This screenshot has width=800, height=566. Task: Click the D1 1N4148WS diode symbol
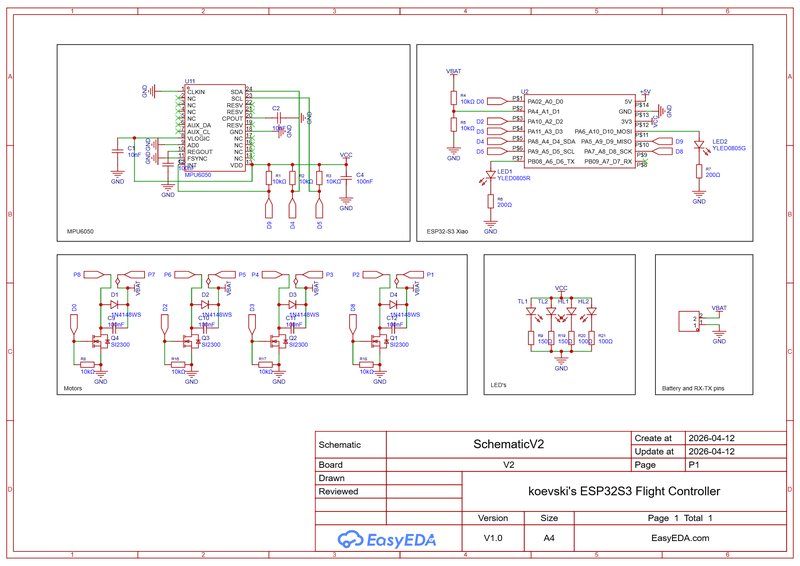click(114, 304)
